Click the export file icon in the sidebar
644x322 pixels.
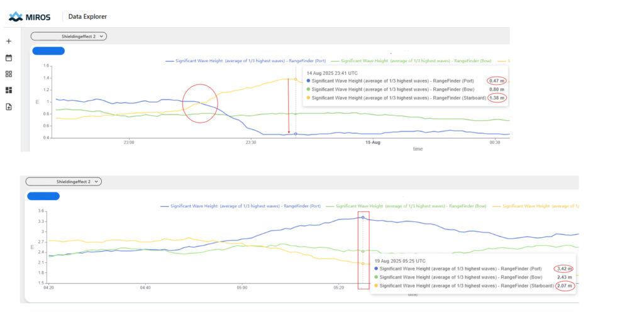[9, 107]
